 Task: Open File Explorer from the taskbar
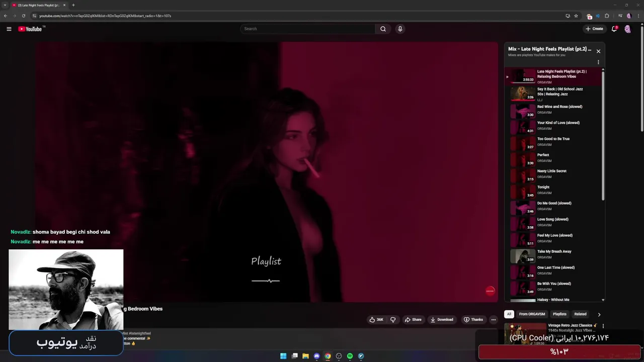point(305,356)
